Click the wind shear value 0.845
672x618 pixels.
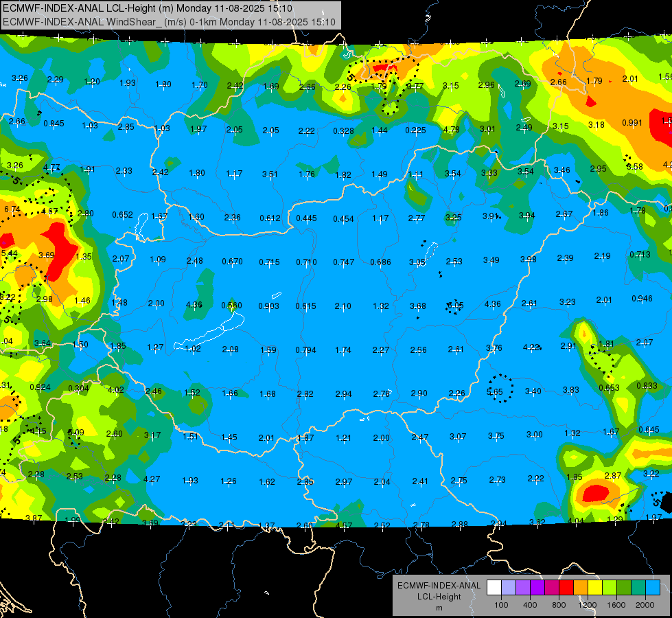pyautogui.click(x=54, y=124)
